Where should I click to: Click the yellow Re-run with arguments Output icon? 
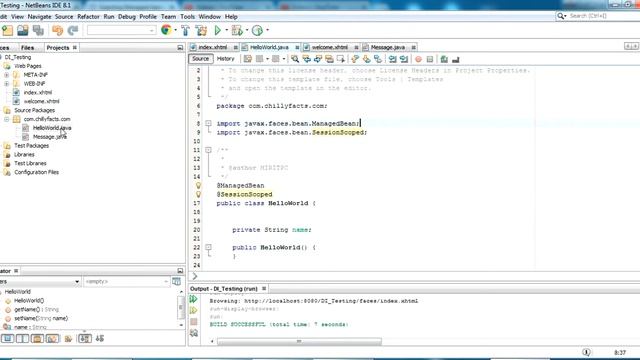tap(193, 310)
